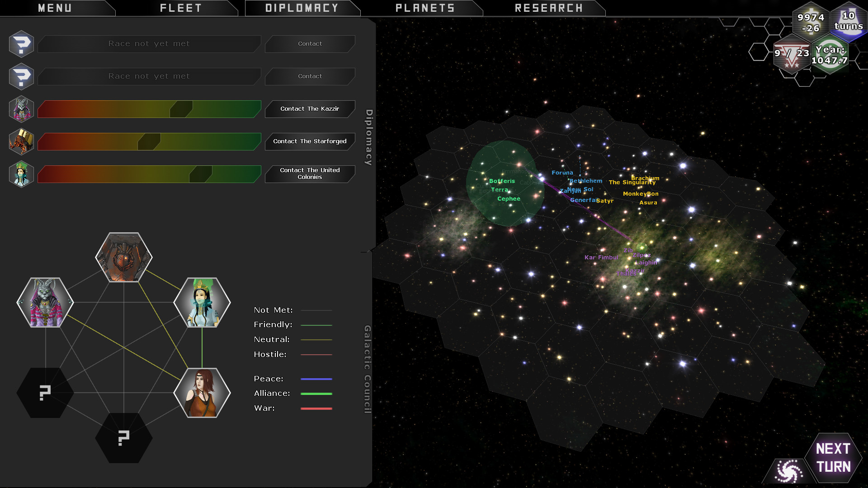Switch to the Fleet tab

pyautogui.click(x=180, y=7)
